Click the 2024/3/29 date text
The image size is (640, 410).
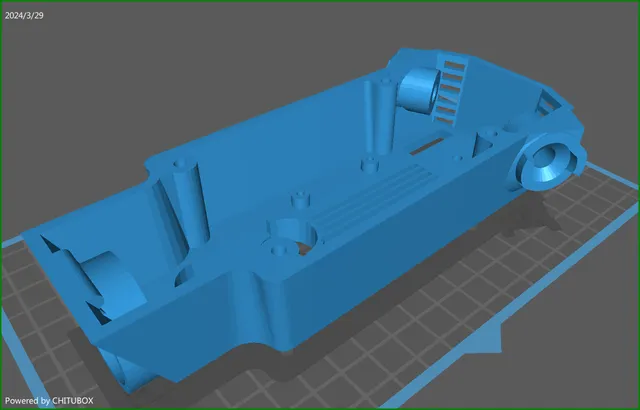(x=24, y=16)
